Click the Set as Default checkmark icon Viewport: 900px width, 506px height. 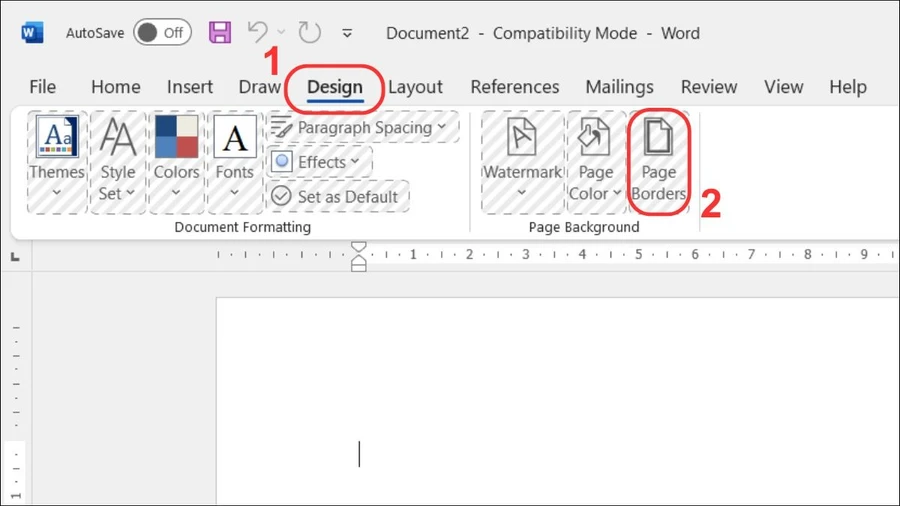click(281, 196)
